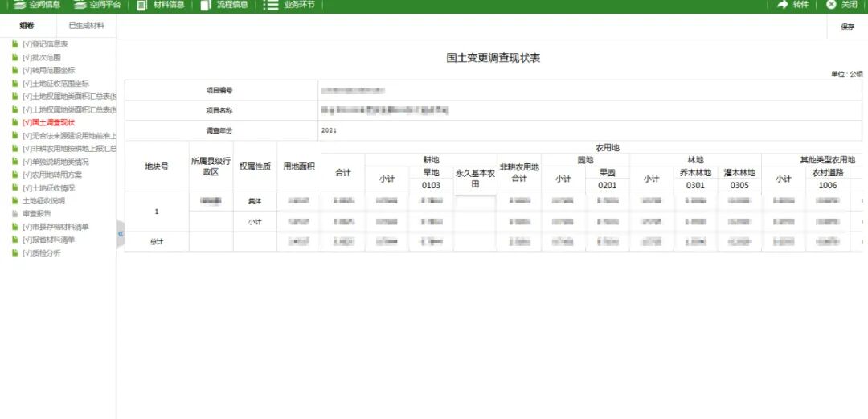Click file icon beside 单独说明地类情况
The height and width of the screenshot is (419, 868).
coord(15,162)
